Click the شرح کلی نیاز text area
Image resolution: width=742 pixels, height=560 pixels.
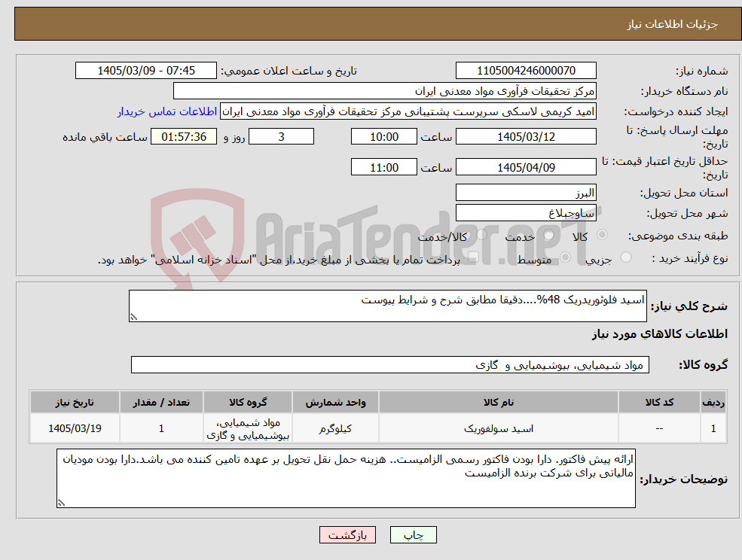pos(387,306)
